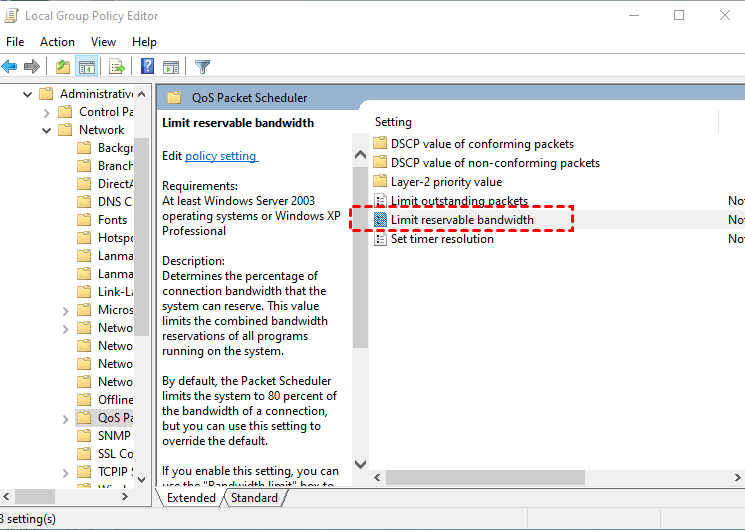Open the Action menu
745x530 pixels.
pyautogui.click(x=57, y=42)
